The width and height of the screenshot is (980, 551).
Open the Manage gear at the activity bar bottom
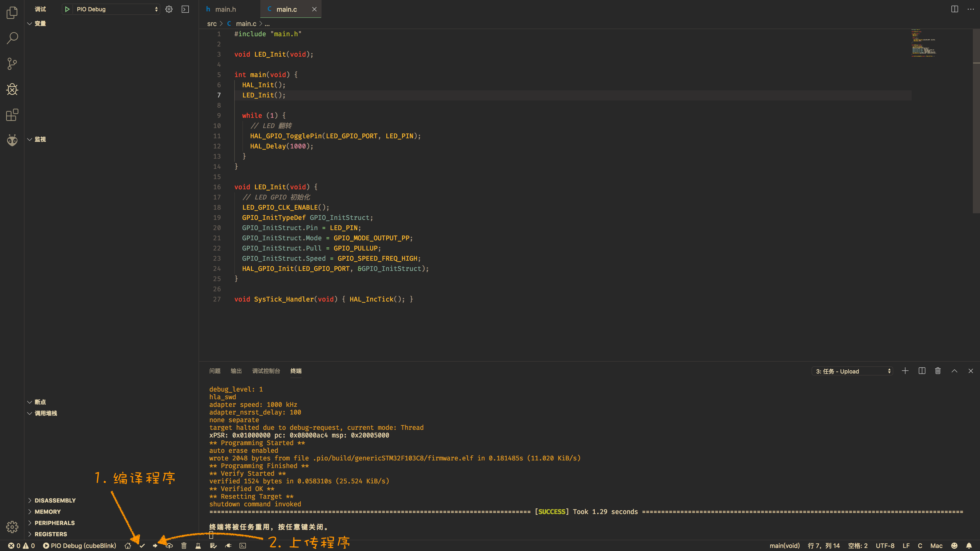pyautogui.click(x=12, y=527)
